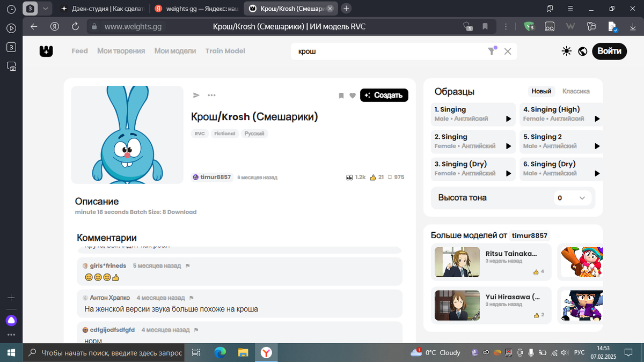The height and width of the screenshot is (362, 644).
Task: Select the Классика samples tab
Action: [x=576, y=91]
